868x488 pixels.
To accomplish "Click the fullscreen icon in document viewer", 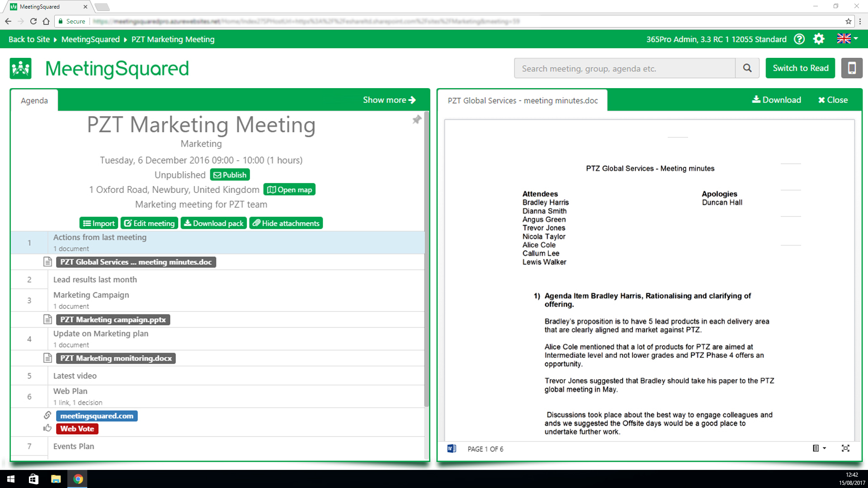I will (x=845, y=448).
